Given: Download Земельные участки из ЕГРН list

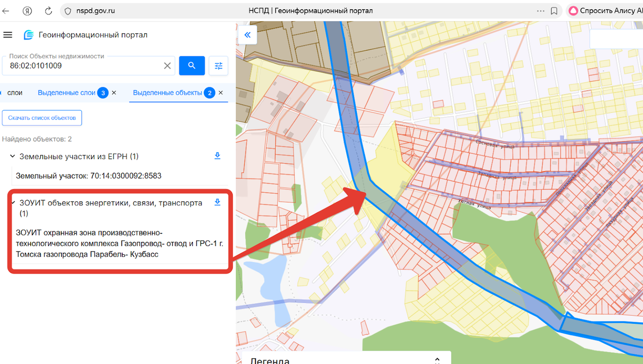Looking at the screenshot, I should [x=218, y=156].
